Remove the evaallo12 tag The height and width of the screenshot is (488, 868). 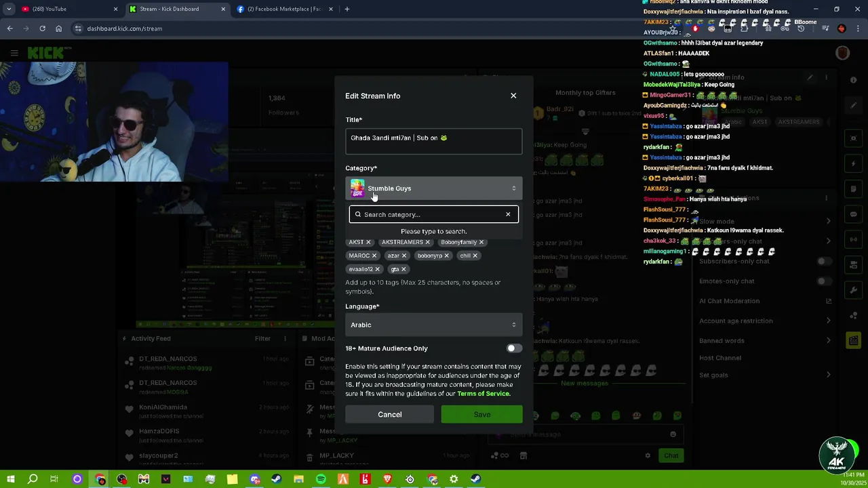[x=377, y=269]
